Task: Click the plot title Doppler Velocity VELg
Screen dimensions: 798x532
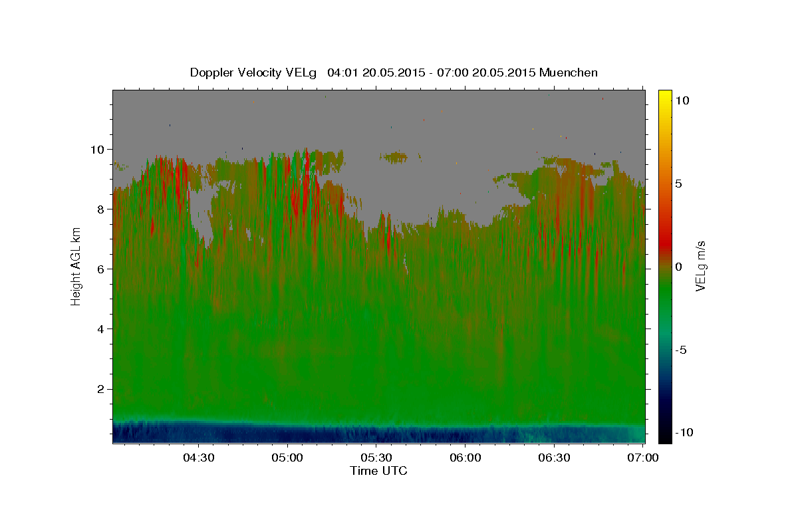Action: [x=254, y=72]
